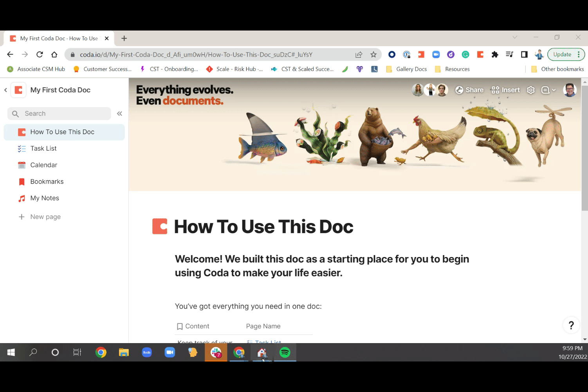Click the third collaborator avatar
The image size is (588, 392).
(442, 90)
